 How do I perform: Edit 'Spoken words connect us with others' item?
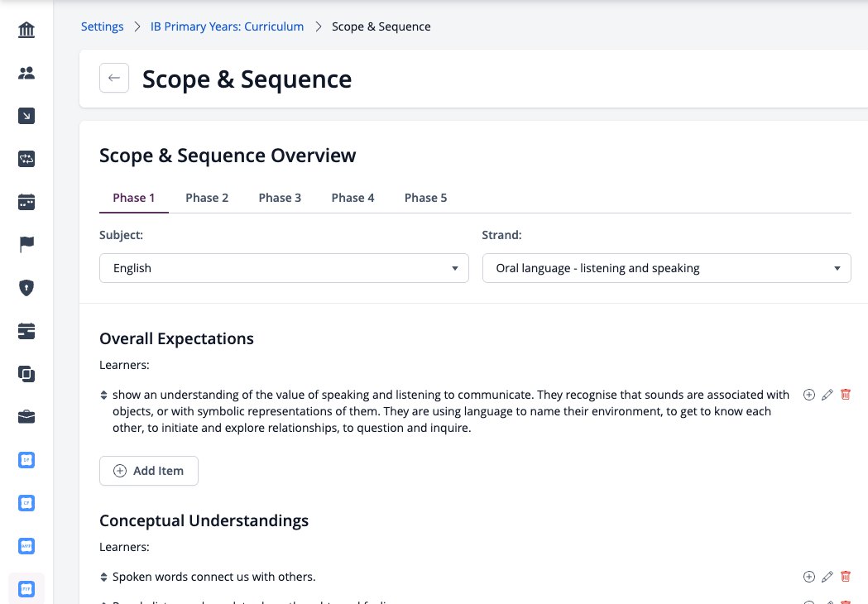point(827,577)
